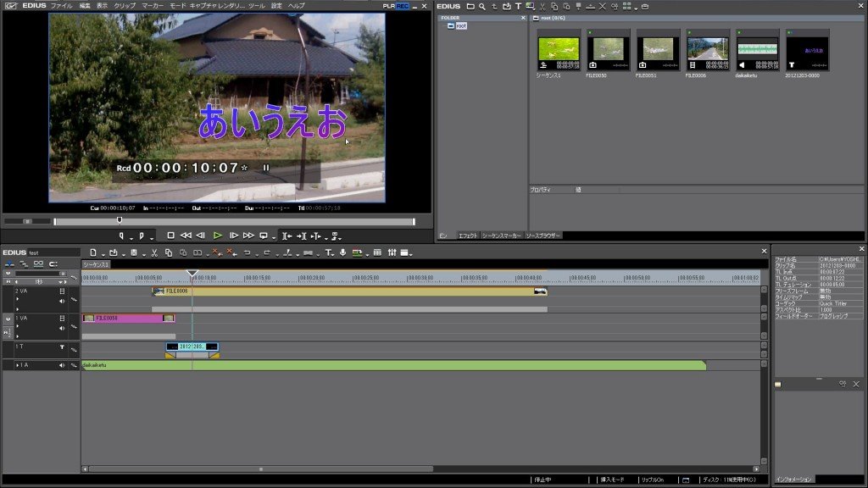Mute audio of 2 VA track
The height and width of the screenshot is (488, 868).
[62, 302]
